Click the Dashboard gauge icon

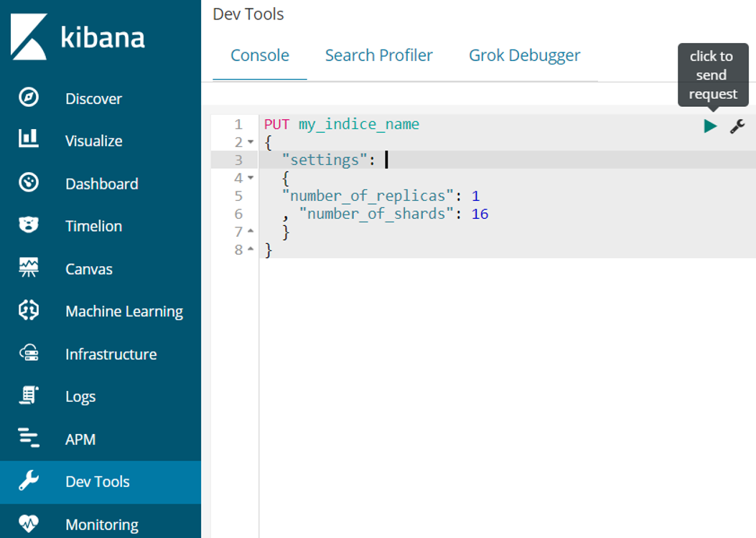click(29, 182)
